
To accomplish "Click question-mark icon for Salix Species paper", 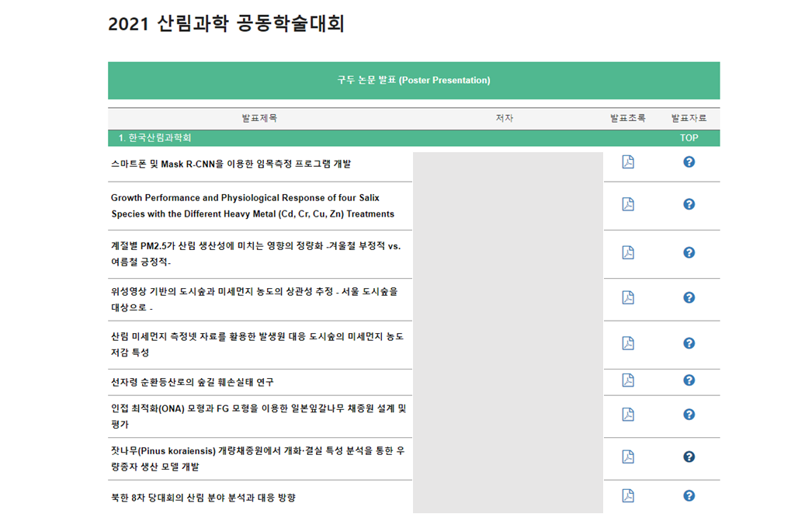I will click(x=689, y=204).
